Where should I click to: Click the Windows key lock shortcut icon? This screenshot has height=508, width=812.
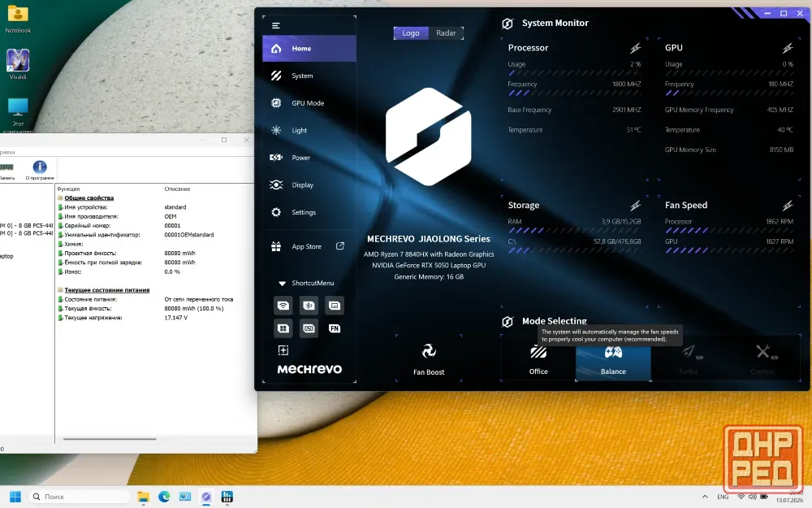tap(283, 328)
